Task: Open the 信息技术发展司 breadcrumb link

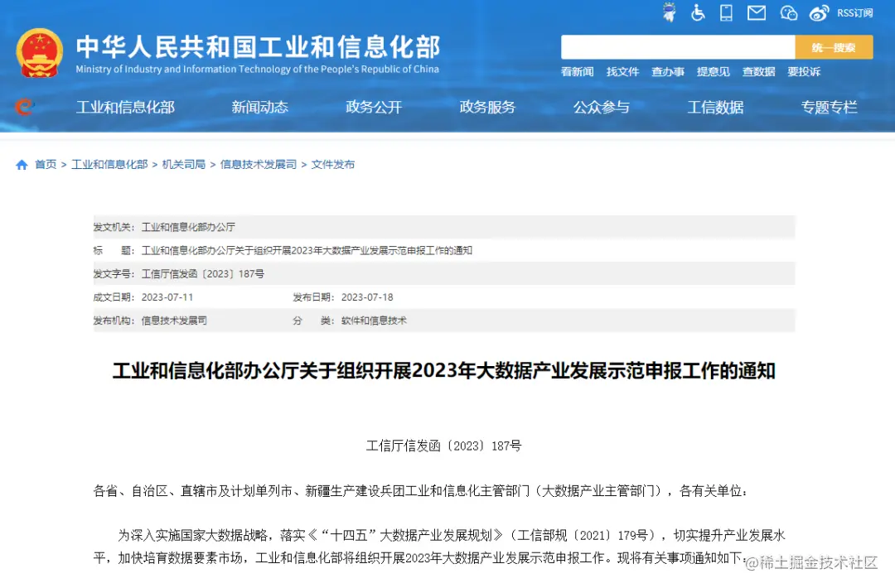Action: pos(259,164)
